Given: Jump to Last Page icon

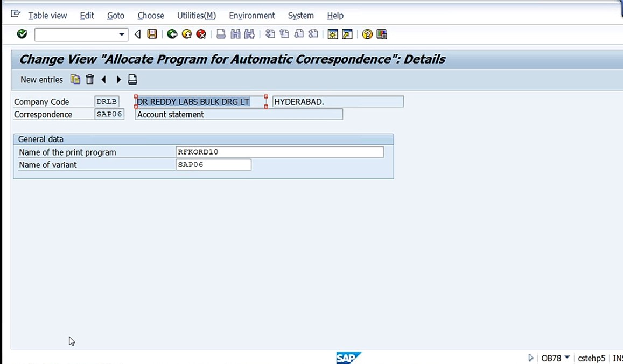Looking at the screenshot, I should pyautogui.click(x=313, y=34).
